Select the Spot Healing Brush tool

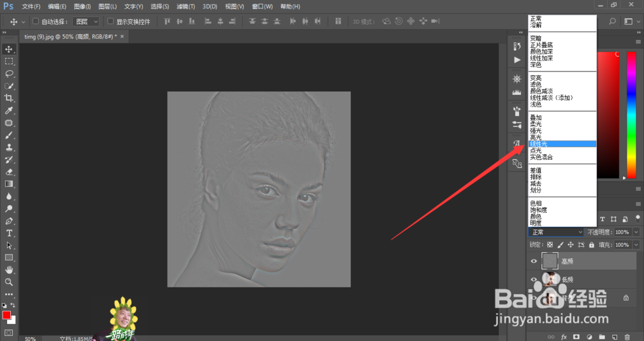[x=8, y=123]
